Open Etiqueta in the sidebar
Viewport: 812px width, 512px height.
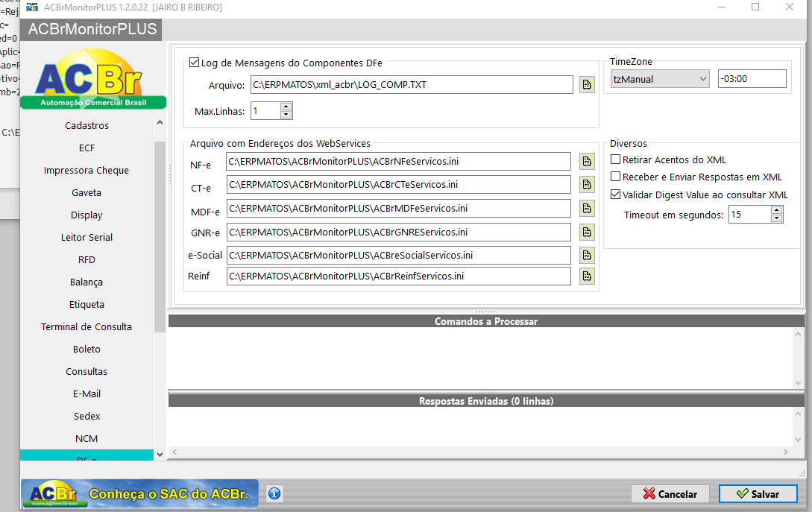click(x=86, y=304)
